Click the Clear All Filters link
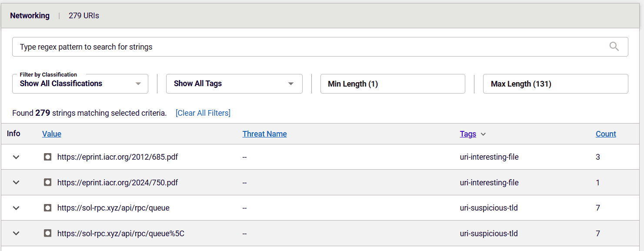Image resolution: width=644 pixels, height=251 pixels. (x=203, y=113)
